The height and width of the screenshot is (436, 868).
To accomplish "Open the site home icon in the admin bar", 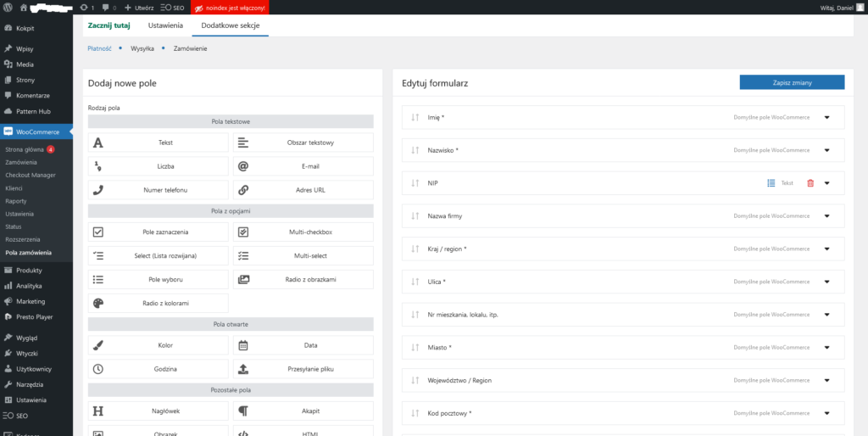I will tap(23, 8).
